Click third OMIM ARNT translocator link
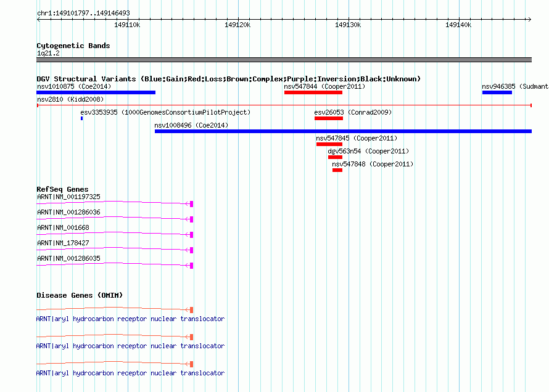 coord(130,373)
